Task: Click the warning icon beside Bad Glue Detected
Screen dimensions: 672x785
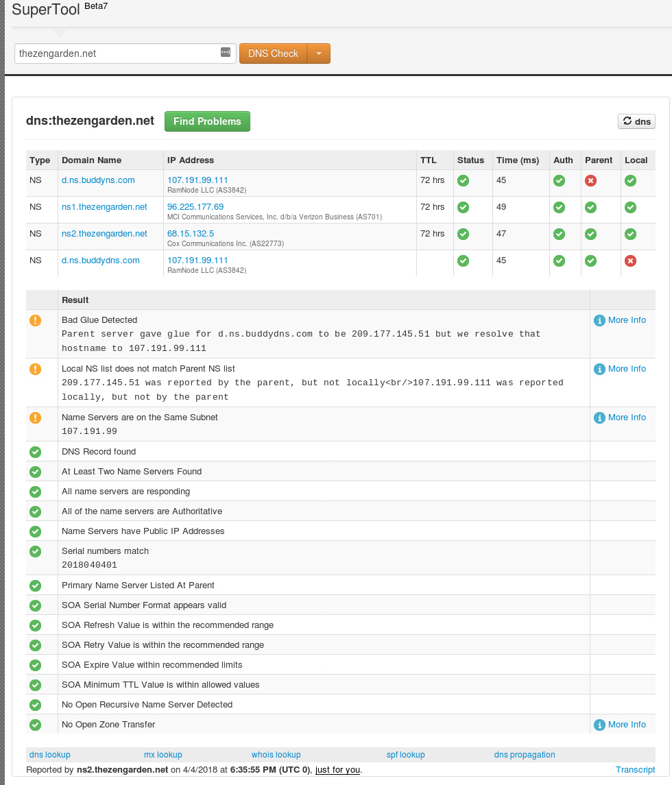Action: click(x=35, y=320)
